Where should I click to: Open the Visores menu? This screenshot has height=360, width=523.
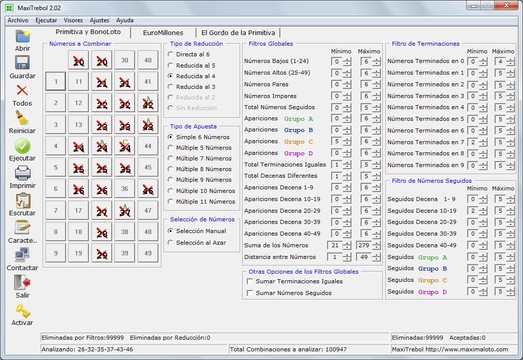coord(73,20)
